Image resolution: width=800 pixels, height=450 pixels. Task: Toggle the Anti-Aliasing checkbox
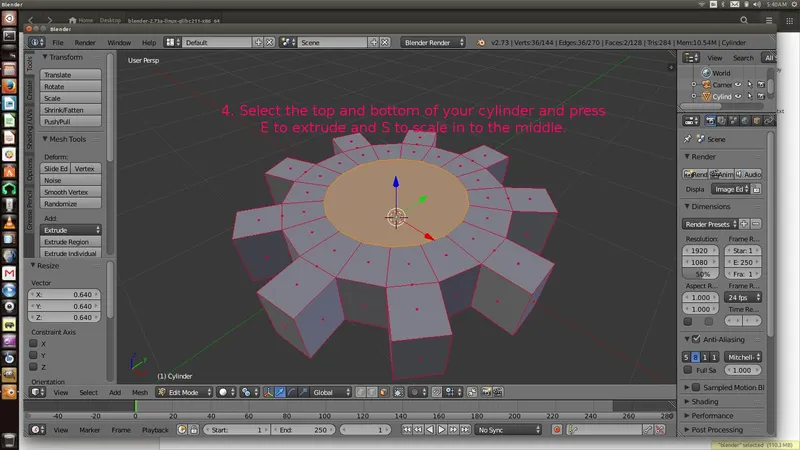(696, 340)
